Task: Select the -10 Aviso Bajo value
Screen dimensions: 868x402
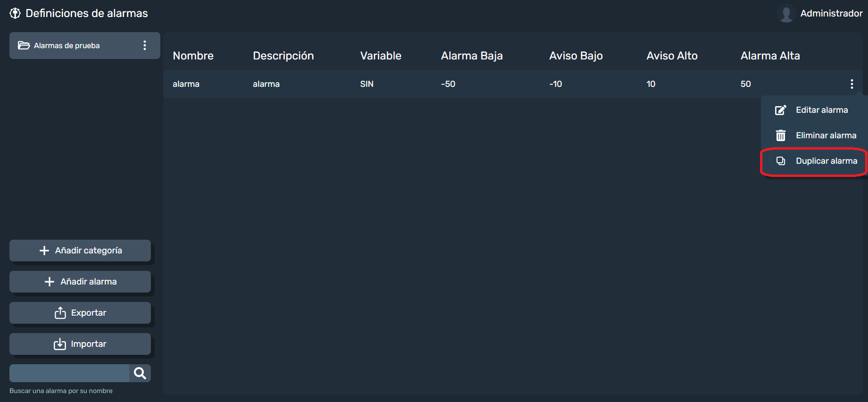Action: pyautogui.click(x=556, y=84)
